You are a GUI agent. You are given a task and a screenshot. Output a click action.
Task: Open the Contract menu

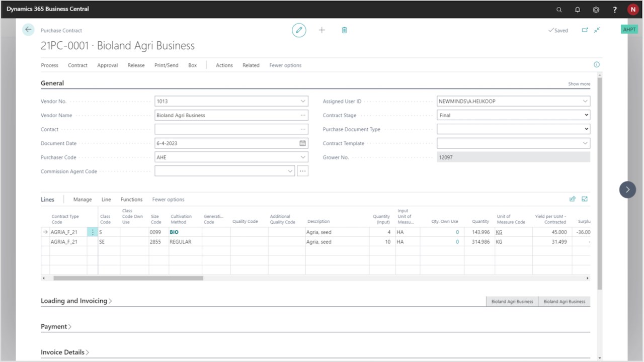(77, 65)
